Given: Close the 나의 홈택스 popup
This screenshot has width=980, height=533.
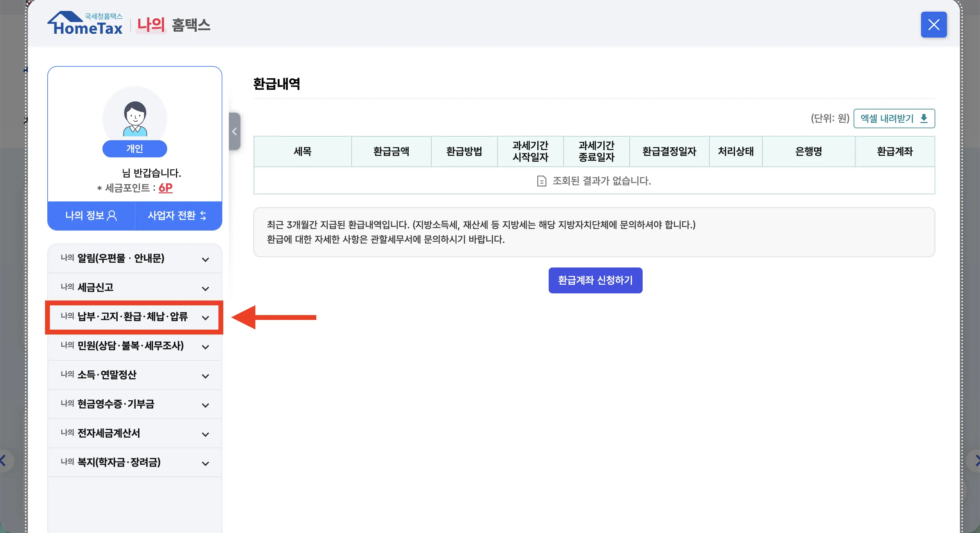Looking at the screenshot, I should [934, 25].
